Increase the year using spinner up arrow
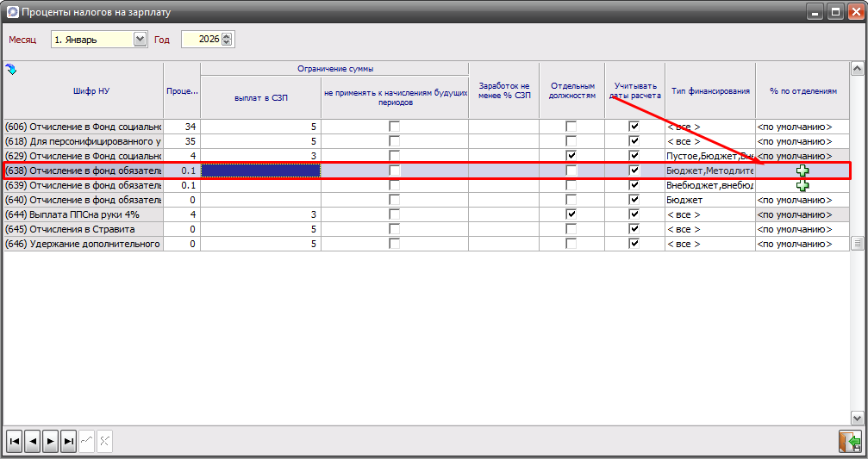 pos(227,36)
